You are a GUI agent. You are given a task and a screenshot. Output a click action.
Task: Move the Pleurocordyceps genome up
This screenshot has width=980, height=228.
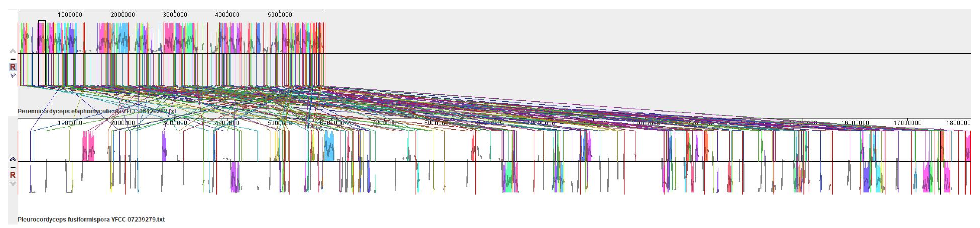click(x=12, y=159)
